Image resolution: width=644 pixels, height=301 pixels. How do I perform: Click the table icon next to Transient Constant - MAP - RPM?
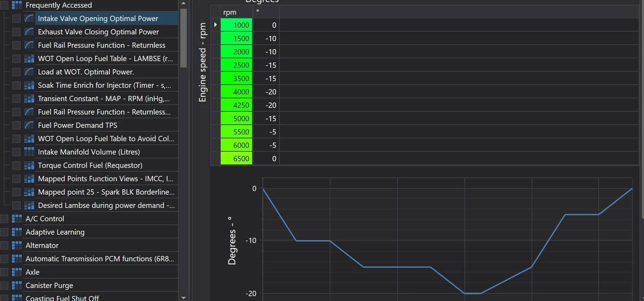[29, 98]
